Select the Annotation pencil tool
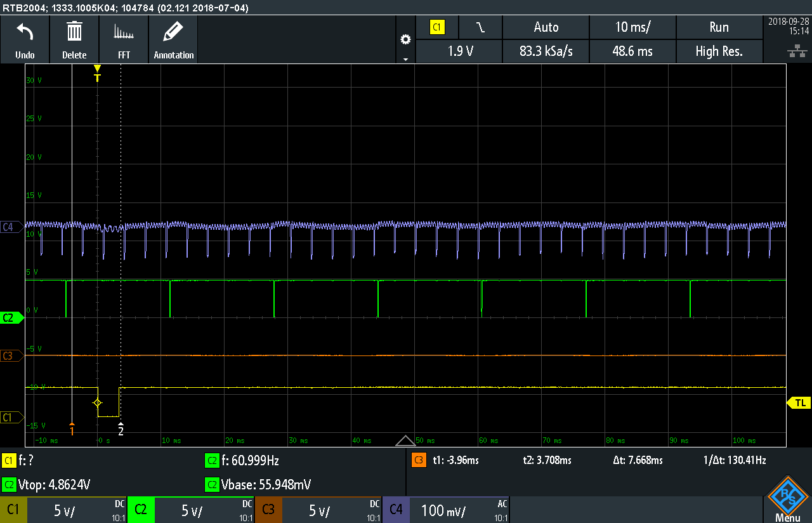The height and width of the screenshot is (523, 812). [173, 39]
